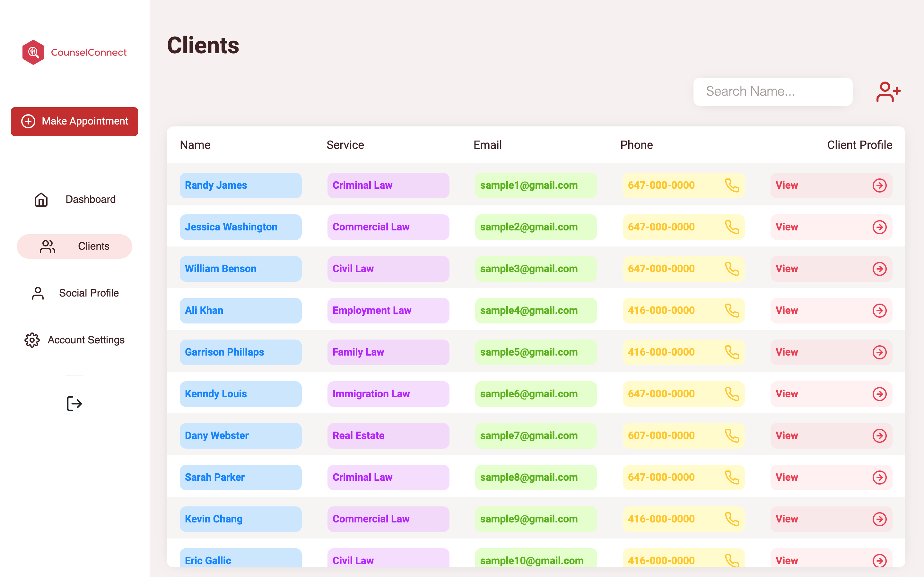The image size is (924, 577).
Task: Click arrow icon in Kevin Chang row
Action: tap(879, 519)
